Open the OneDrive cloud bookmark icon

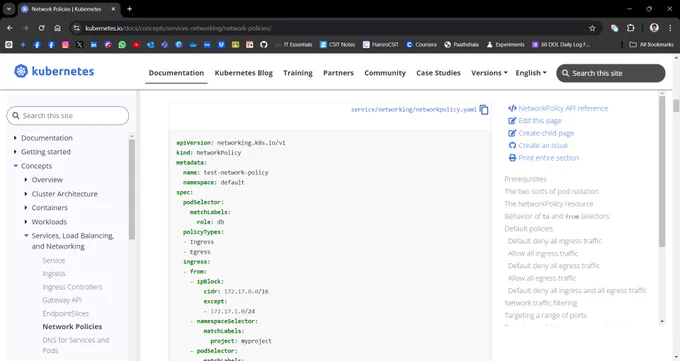(193, 45)
